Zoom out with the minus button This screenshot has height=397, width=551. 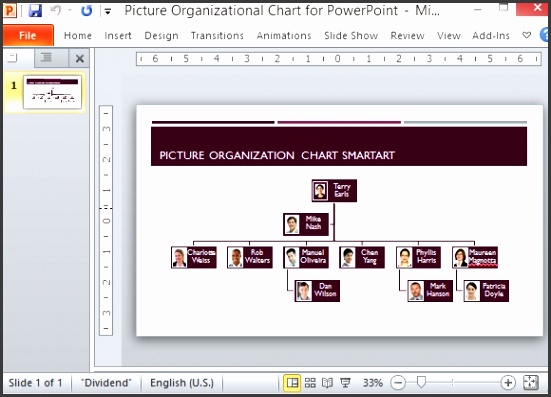click(x=398, y=383)
